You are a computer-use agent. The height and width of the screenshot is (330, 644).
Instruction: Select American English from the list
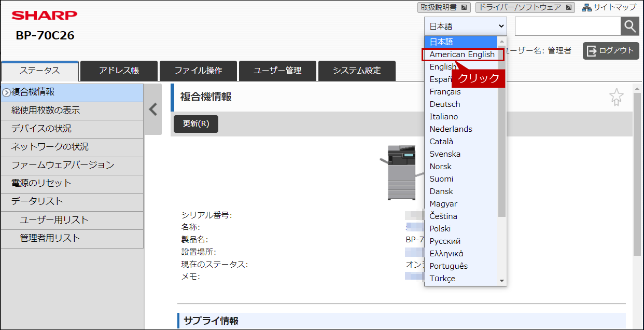(x=461, y=54)
